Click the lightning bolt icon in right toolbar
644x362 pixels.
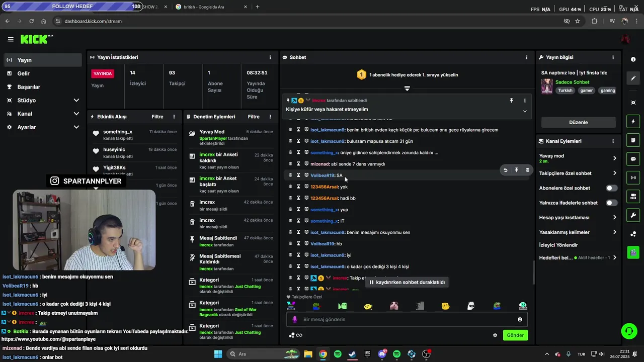[x=633, y=121]
